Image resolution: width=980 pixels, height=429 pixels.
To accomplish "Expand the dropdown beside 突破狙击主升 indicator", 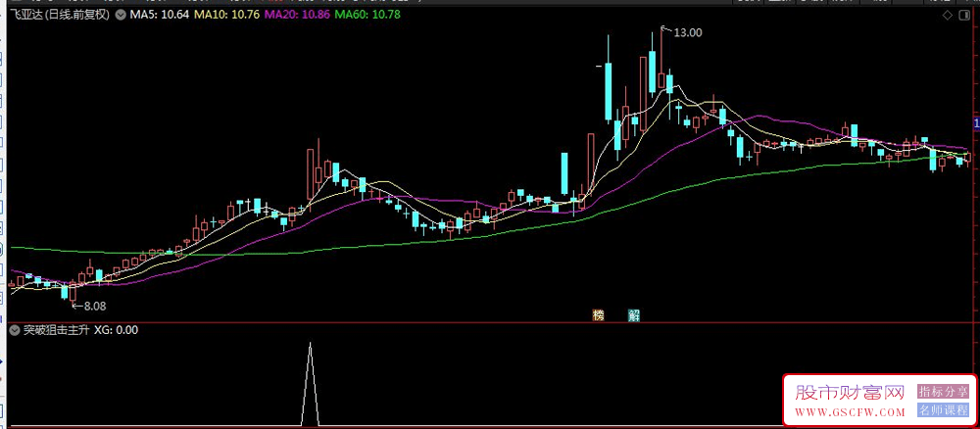I will point(16,330).
